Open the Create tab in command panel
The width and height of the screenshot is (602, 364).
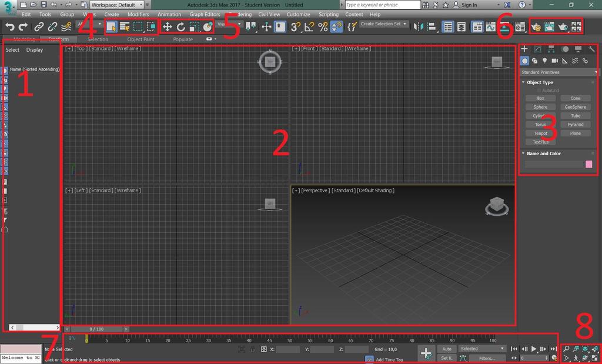(x=524, y=49)
